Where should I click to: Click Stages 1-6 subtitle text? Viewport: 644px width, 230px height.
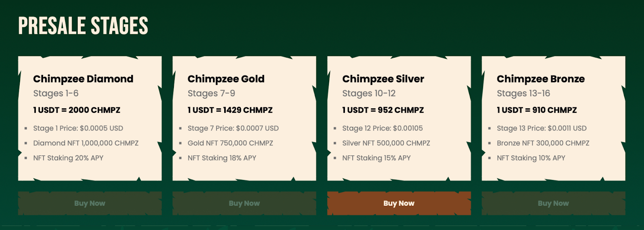[56, 93]
